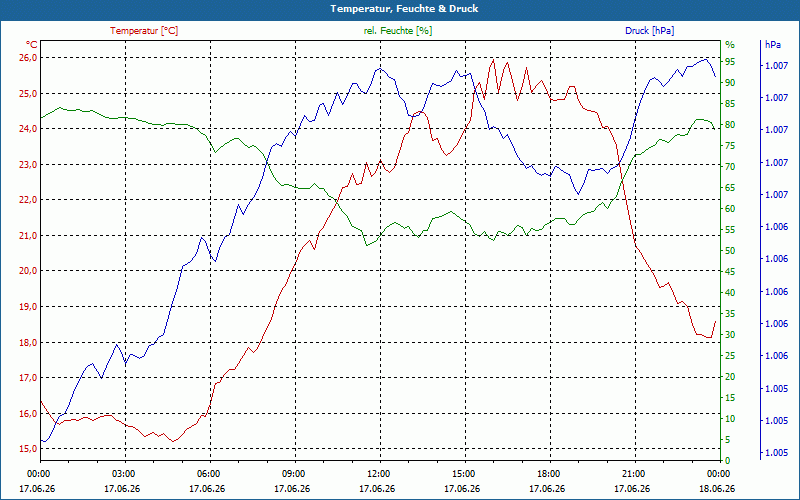Click the 20,0 tick on the temperature axis
Viewport: 800px width, 500px height.
coord(29,271)
